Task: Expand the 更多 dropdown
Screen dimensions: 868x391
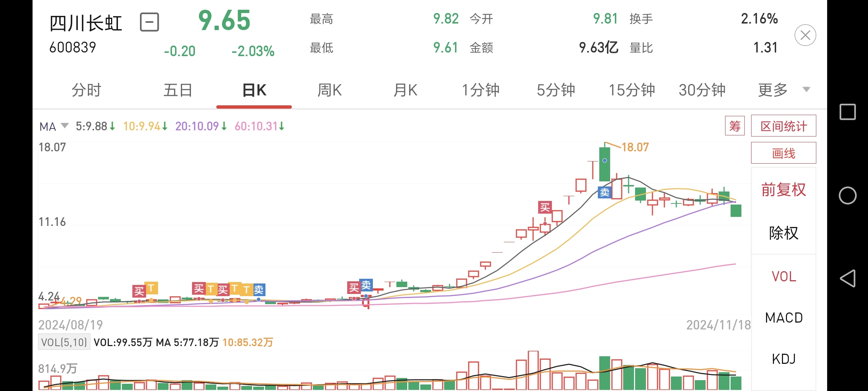Action: pyautogui.click(x=783, y=90)
